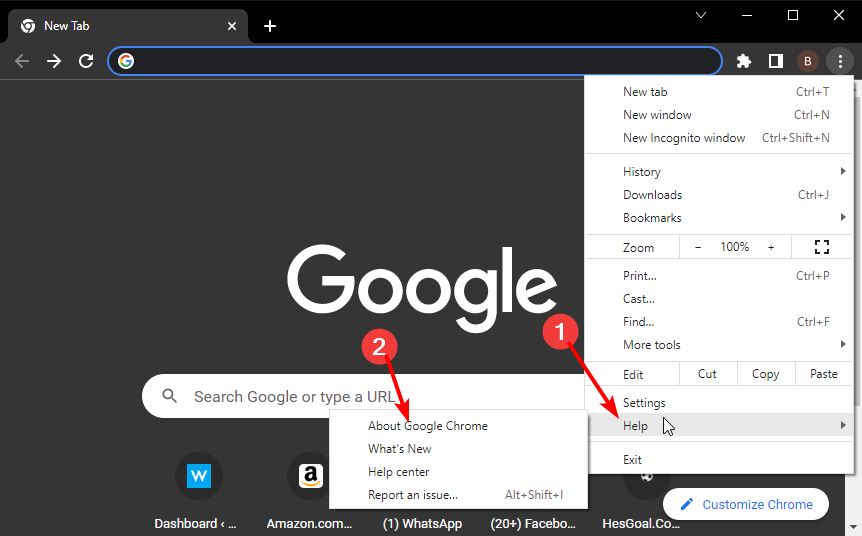Viewport: 862px width, 536px height.
Task: Expand the History submenu
Action: point(720,172)
